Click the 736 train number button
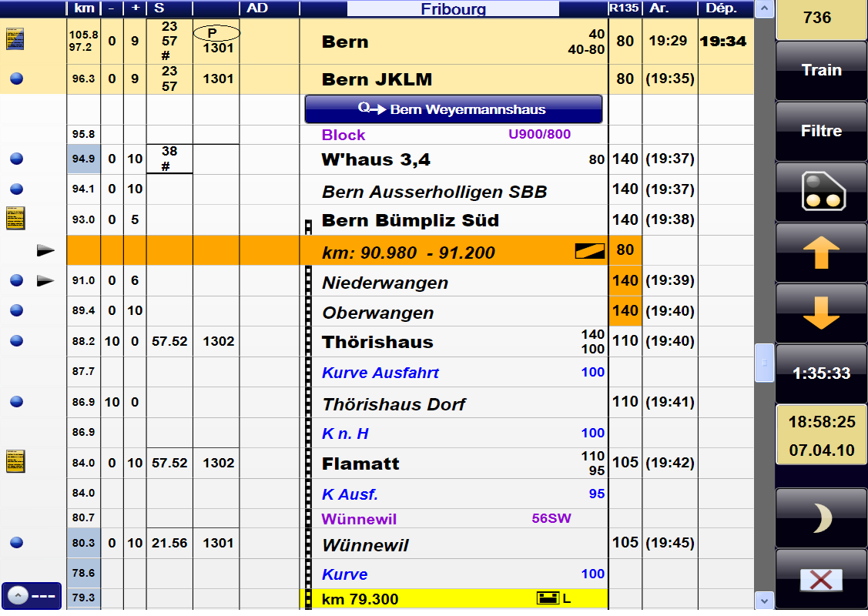Viewport: 868px width, 616px height. (821, 18)
